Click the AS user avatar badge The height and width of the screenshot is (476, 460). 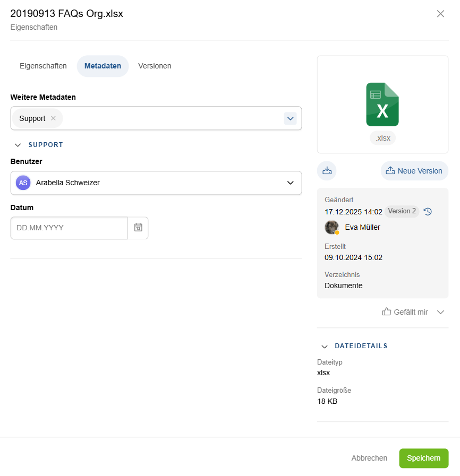pos(23,183)
